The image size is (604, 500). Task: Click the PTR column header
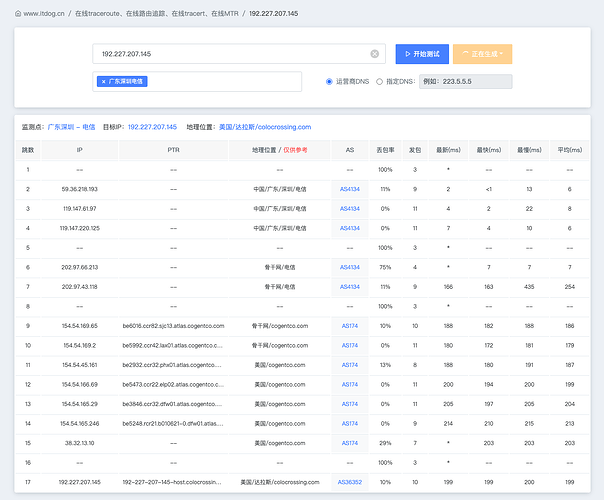pos(173,150)
